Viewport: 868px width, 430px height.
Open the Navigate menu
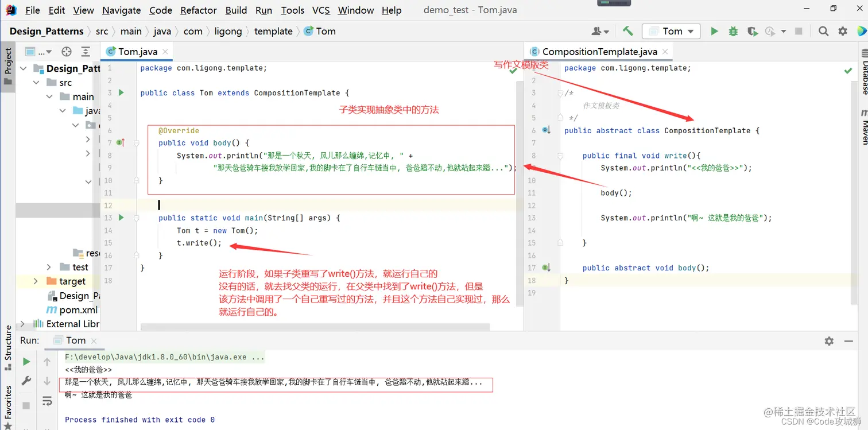122,10
